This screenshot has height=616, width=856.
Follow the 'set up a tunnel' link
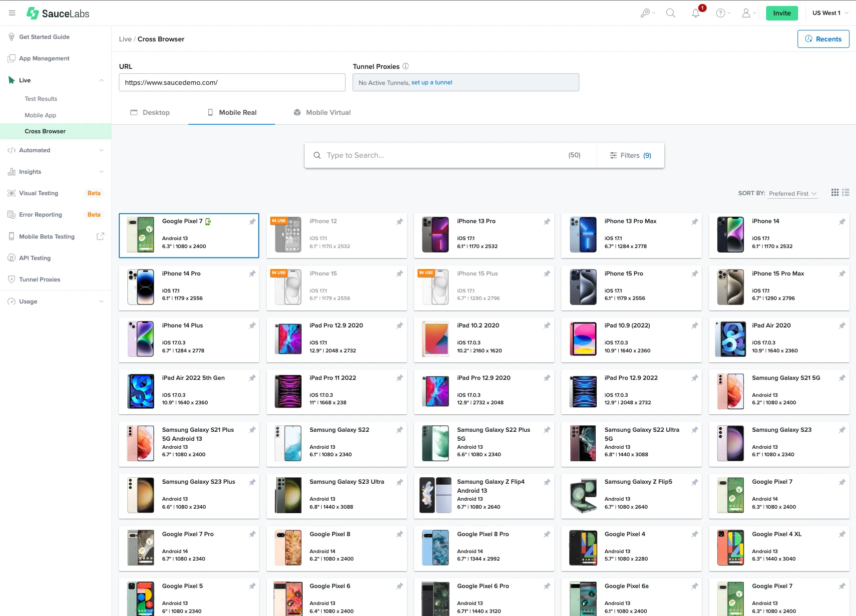[x=431, y=82]
